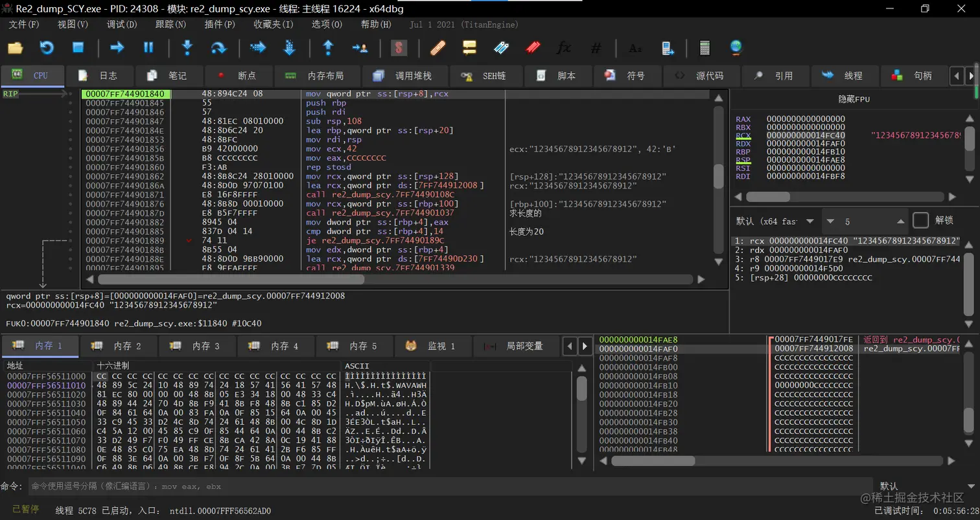Click the fx functions toolbar icon

[564, 47]
